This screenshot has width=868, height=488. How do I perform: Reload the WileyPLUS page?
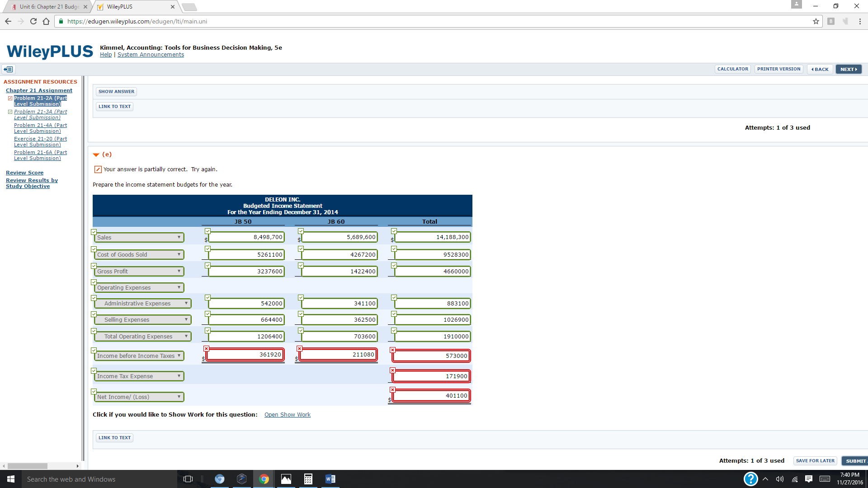pyautogui.click(x=33, y=21)
